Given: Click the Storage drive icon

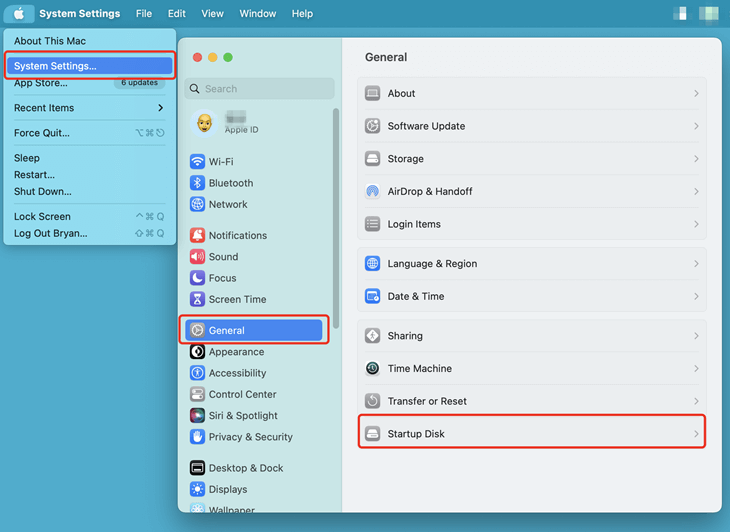Looking at the screenshot, I should pyautogui.click(x=372, y=159).
